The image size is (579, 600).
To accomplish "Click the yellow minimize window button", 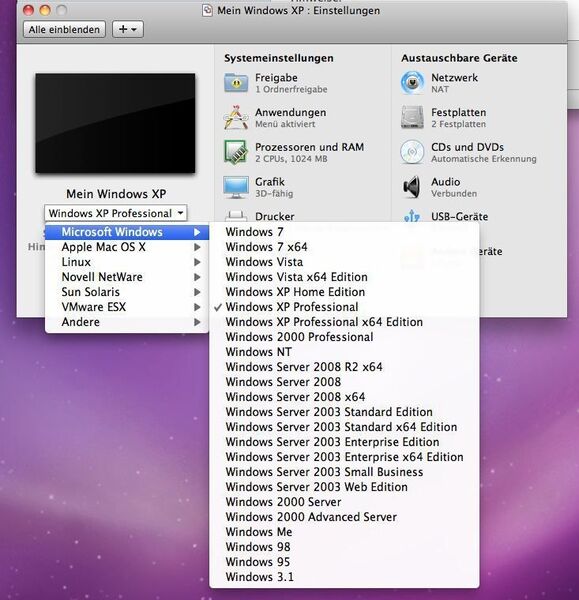I will tap(45, 10).
